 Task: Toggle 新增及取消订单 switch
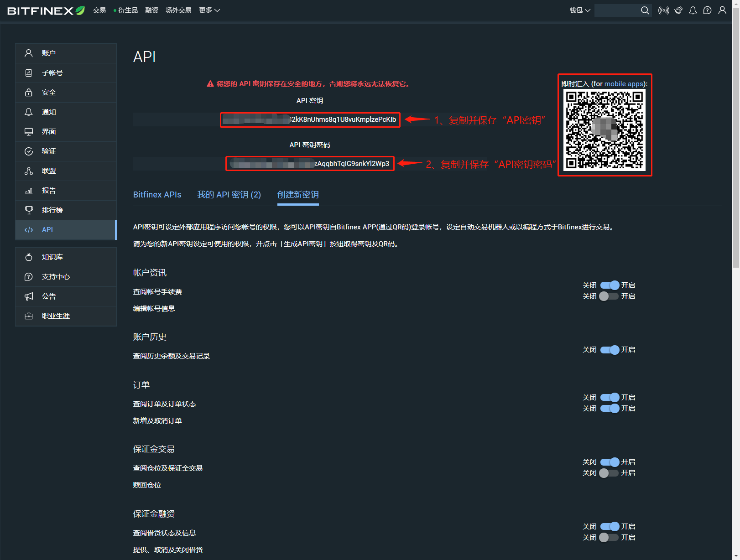point(610,409)
